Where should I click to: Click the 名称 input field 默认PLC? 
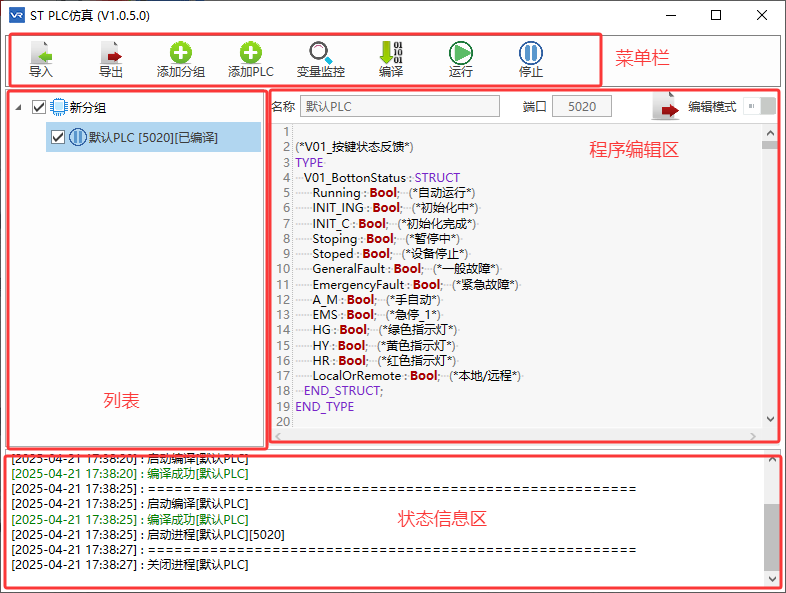point(400,106)
